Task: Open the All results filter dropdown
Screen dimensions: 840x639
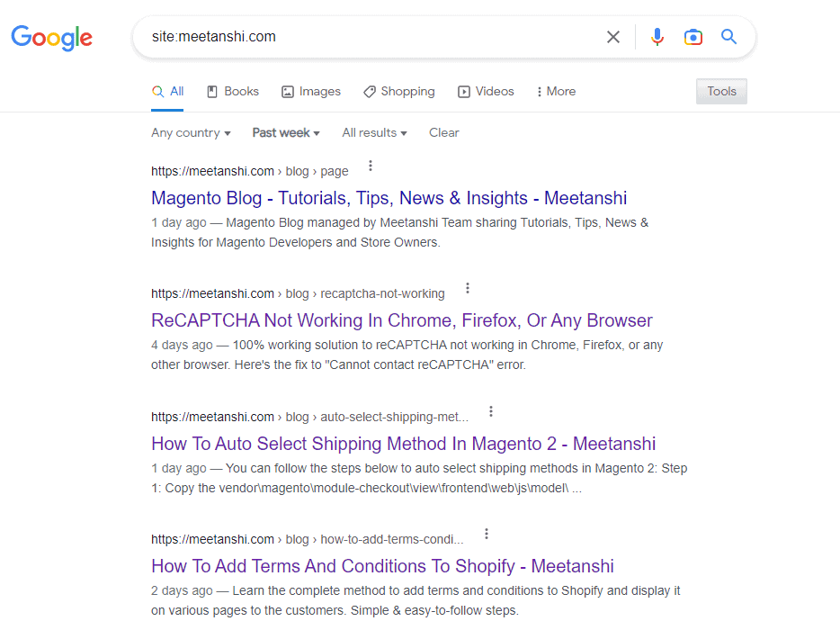Action: (374, 133)
